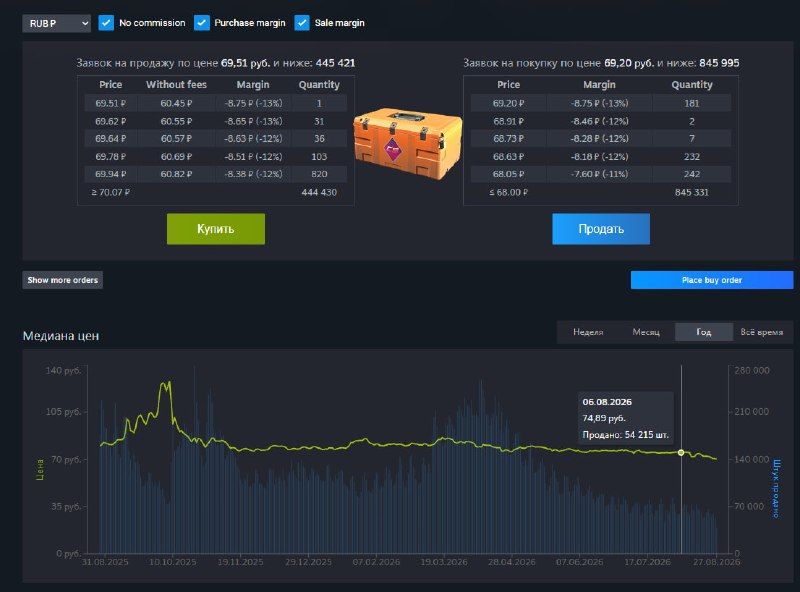The width and height of the screenshot is (800, 592).
Task: Disable the Sale margin checkbox
Action: pyautogui.click(x=302, y=23)
